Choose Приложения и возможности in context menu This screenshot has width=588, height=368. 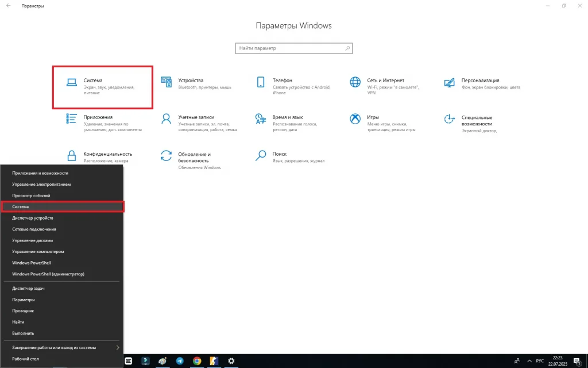tap(61, 173)
